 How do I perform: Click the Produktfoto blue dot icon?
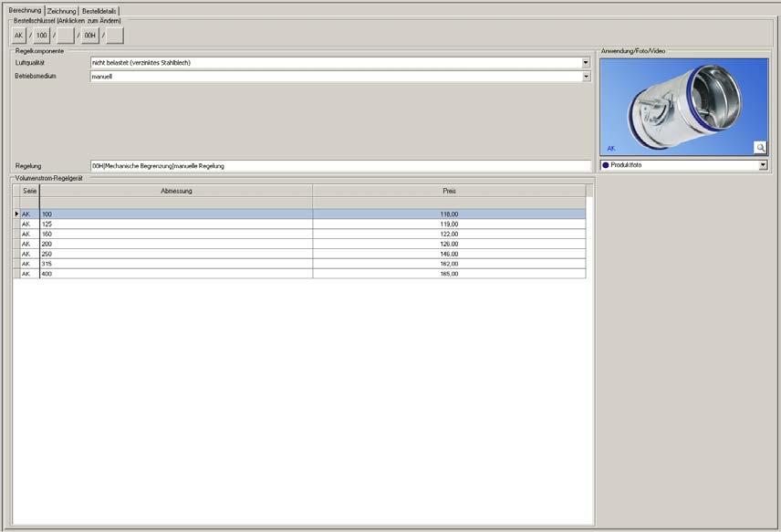tap(606, 165)
